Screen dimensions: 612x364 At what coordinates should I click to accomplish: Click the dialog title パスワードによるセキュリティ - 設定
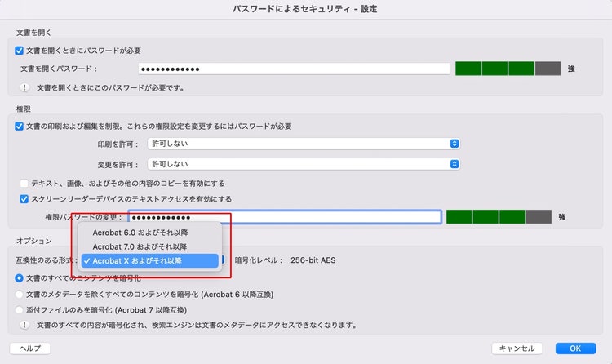(x=305, y=9)
